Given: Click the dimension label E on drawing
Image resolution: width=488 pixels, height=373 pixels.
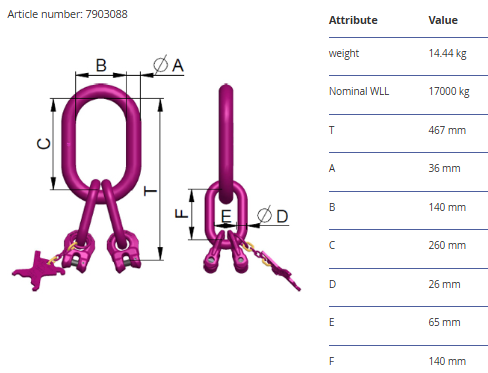Looking at the screenshot, I should click(226, 217).
